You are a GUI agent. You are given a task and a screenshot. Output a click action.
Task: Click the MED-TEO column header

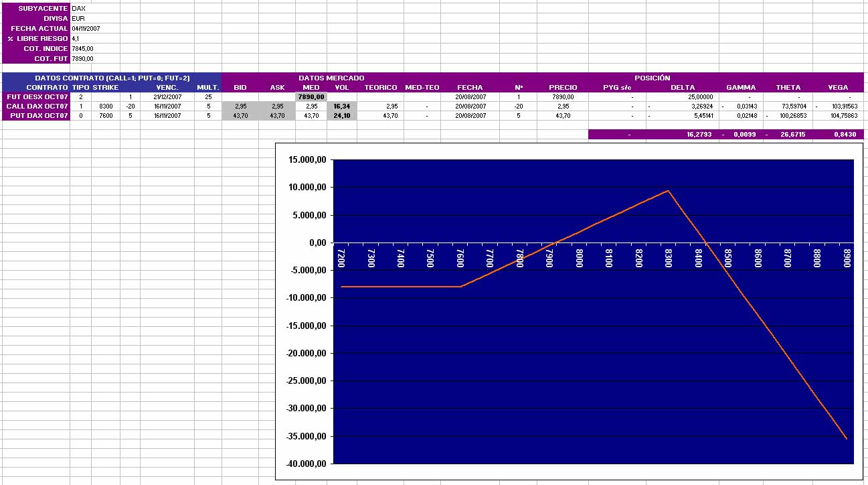[422, 87]
